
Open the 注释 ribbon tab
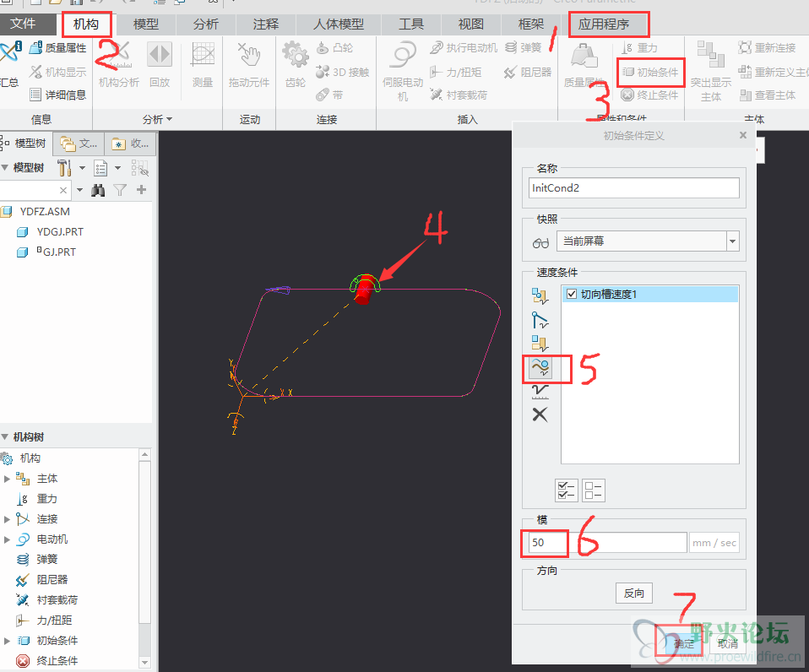point(266,24)
